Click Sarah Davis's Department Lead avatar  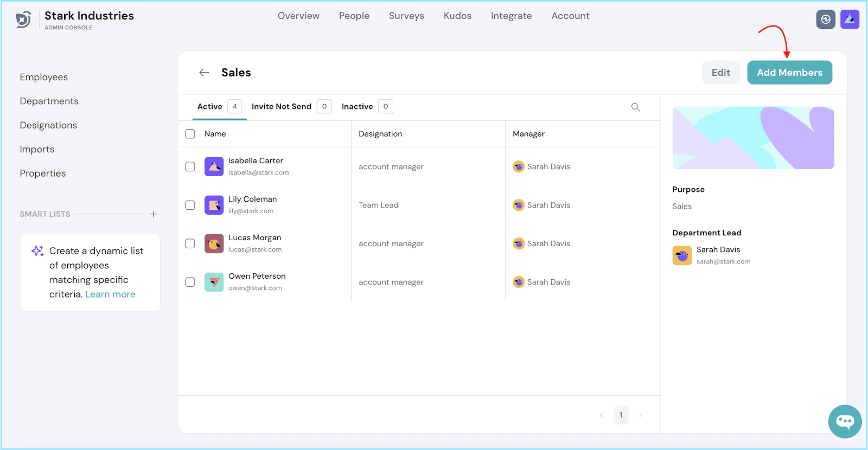pos(682,255)
